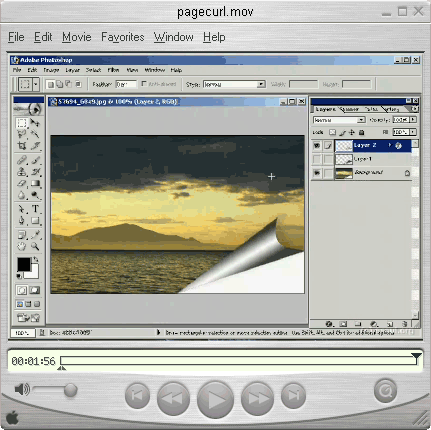
Task: Click the rewind playback button
Action: coord(173,398)
